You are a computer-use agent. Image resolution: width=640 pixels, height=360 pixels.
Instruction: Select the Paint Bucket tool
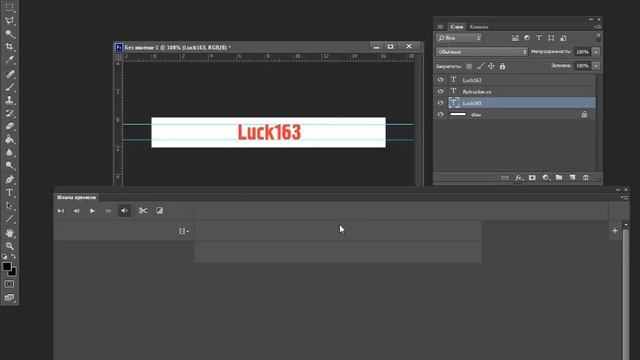tap(9, 139)
